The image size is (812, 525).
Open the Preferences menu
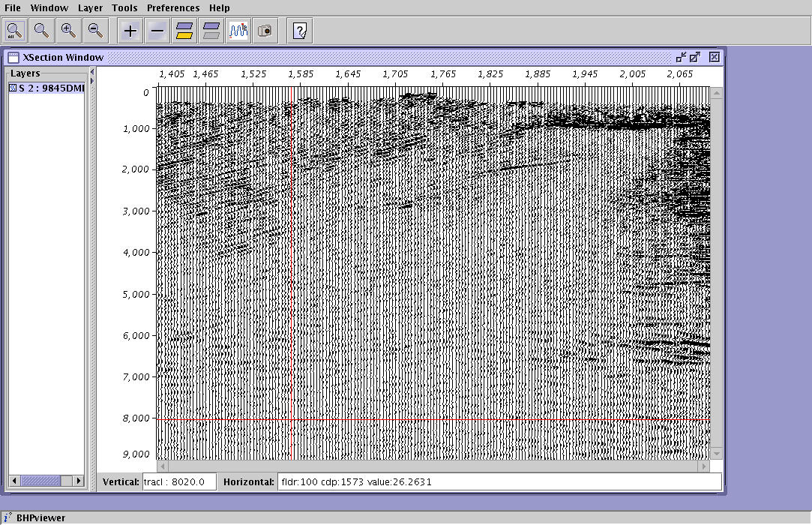click(173, 7)
